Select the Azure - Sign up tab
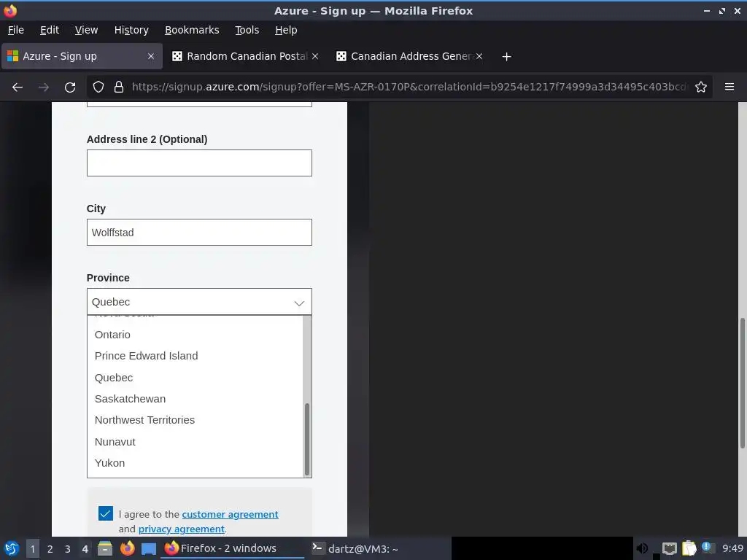This screenshot has width=747, height=560. pos(82,56)
